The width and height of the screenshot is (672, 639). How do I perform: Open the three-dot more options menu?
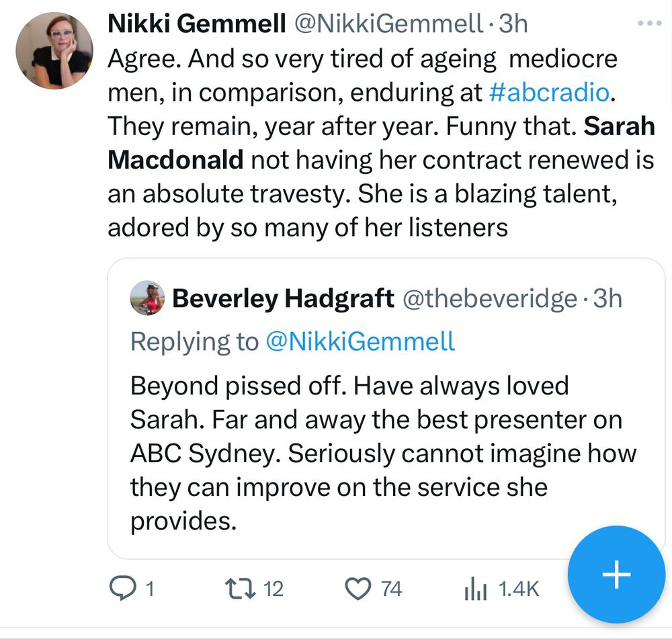(x=649, y=24)
